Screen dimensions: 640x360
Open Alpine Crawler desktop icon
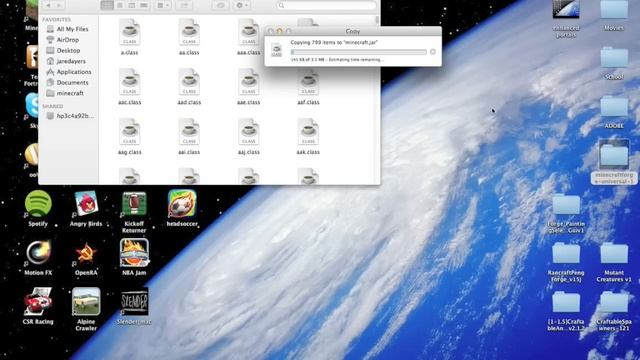click(x=86, y=302)
